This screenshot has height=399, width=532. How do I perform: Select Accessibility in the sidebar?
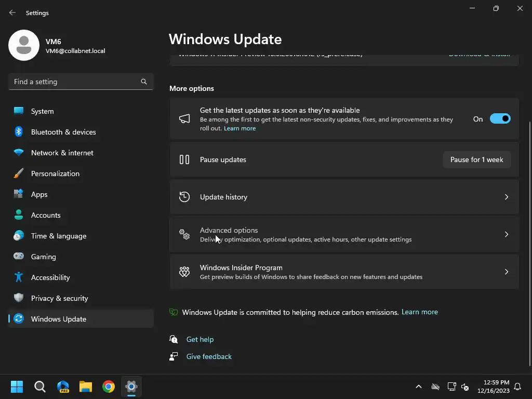81,277
